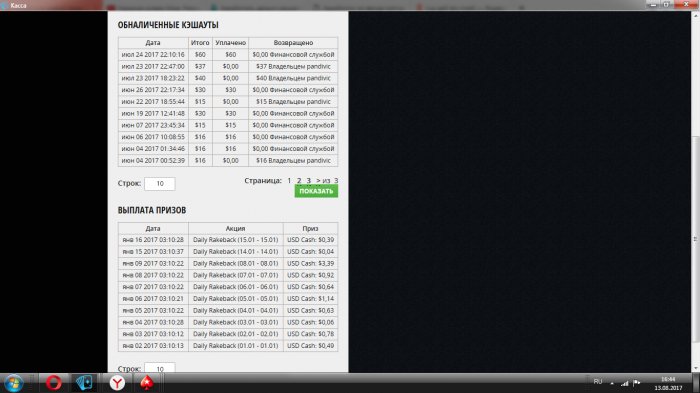Click Daily Rakeback (14.01 - 14.01)

point(236,251)
